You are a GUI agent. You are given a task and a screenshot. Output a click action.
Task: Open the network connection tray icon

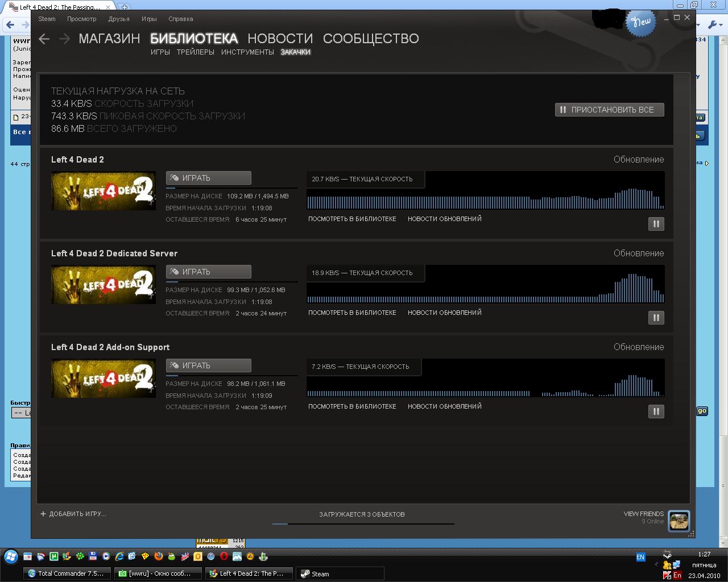pos(677,564)
